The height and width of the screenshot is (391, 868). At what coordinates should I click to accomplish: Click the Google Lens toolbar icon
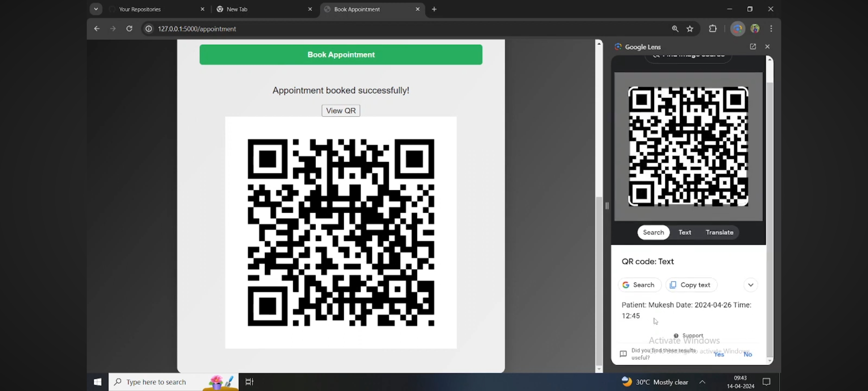737,29
